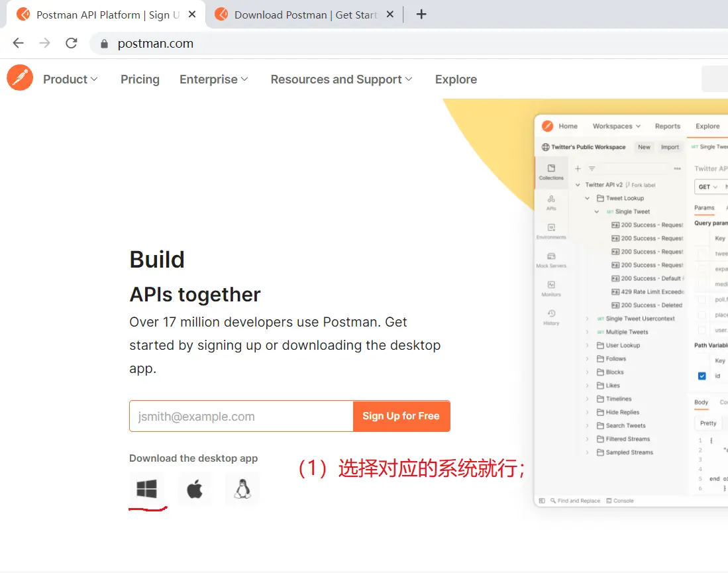Screen dimensions: 728x573
Task: Click Home in the app preview
Action: (568, 127)
